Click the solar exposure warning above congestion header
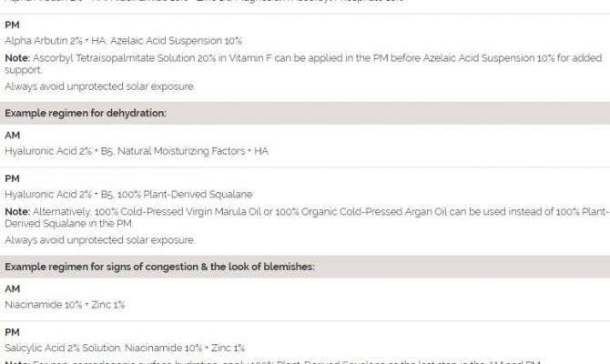The height and width of the screenshot is (364, 610). click(x=99, y=240)
